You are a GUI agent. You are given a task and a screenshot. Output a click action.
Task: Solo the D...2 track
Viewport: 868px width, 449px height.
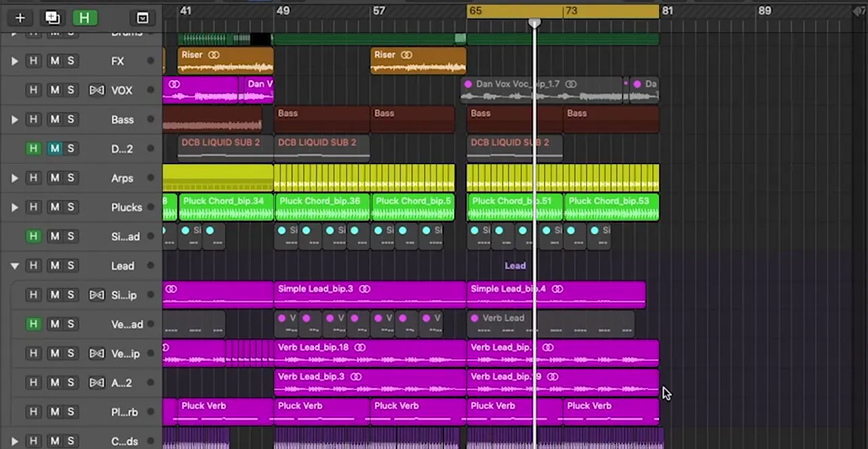click(71, 149)
